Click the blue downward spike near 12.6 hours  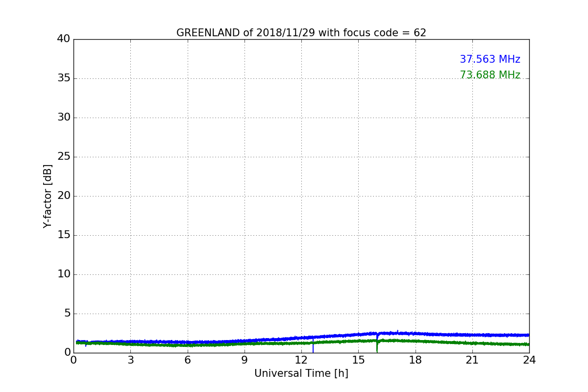[x=313, y=345]
